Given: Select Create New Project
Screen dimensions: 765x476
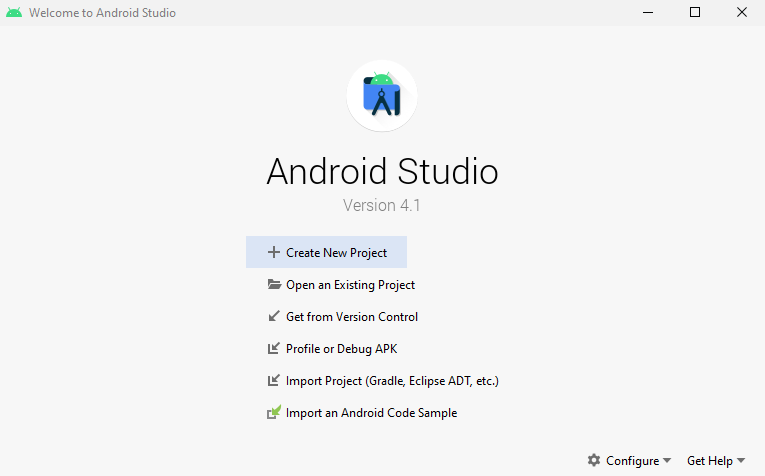Looking at the screenshot, I should pos(326,252).
